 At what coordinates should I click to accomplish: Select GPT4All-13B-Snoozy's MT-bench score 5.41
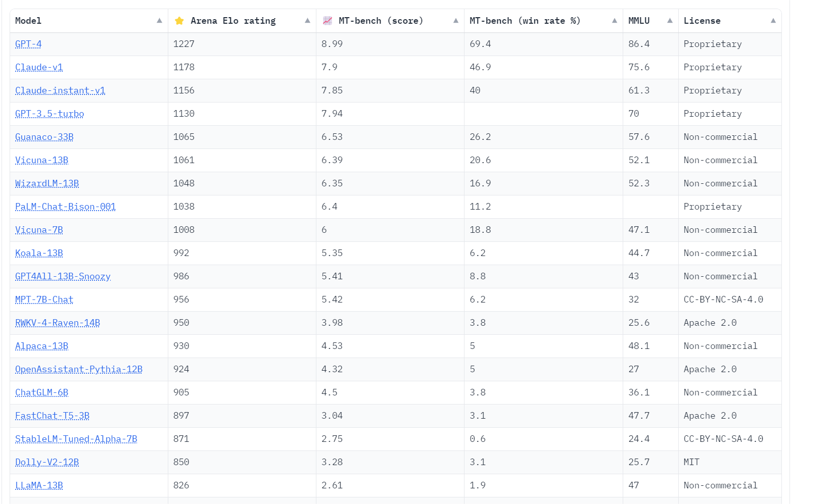(x=332, y=276)
